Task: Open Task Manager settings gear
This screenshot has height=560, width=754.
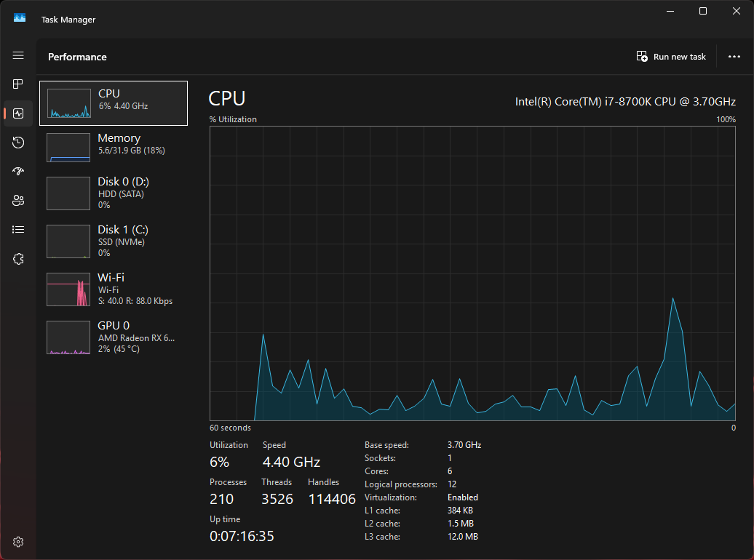Action: pyautogui.click(x=18, y=542)
